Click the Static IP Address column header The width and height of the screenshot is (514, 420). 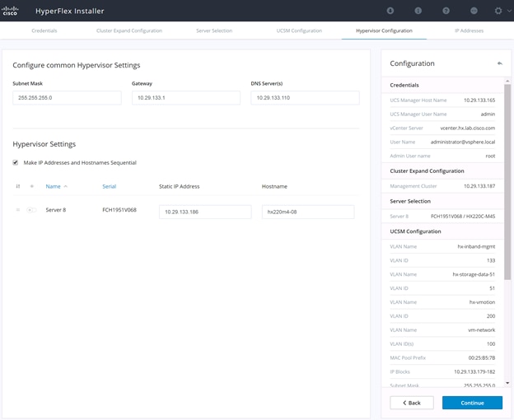(180, 186)
